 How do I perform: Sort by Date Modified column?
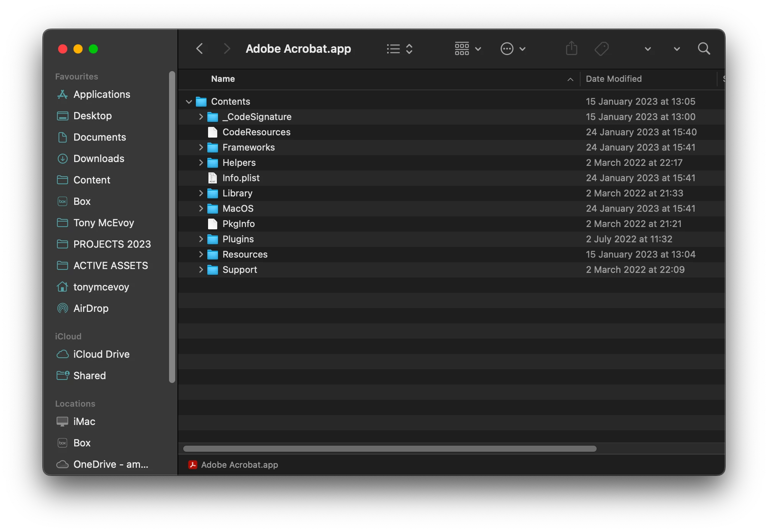[613, 79]
